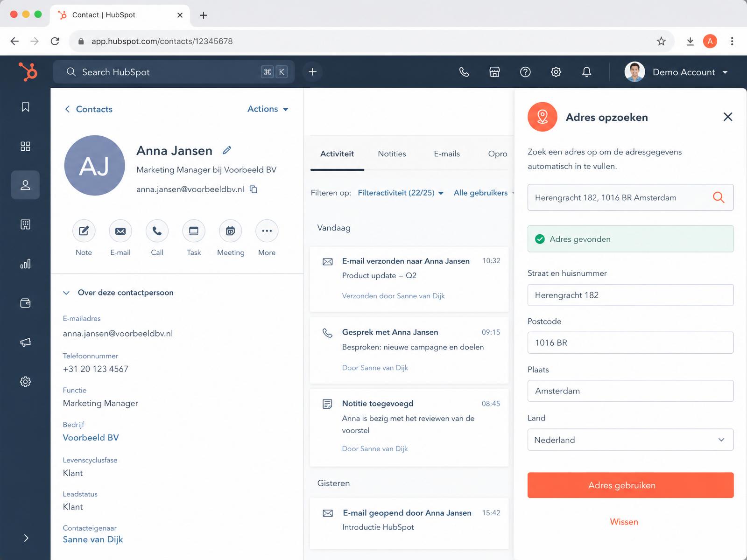Switch to the Activiteit tab

(337, 154)
